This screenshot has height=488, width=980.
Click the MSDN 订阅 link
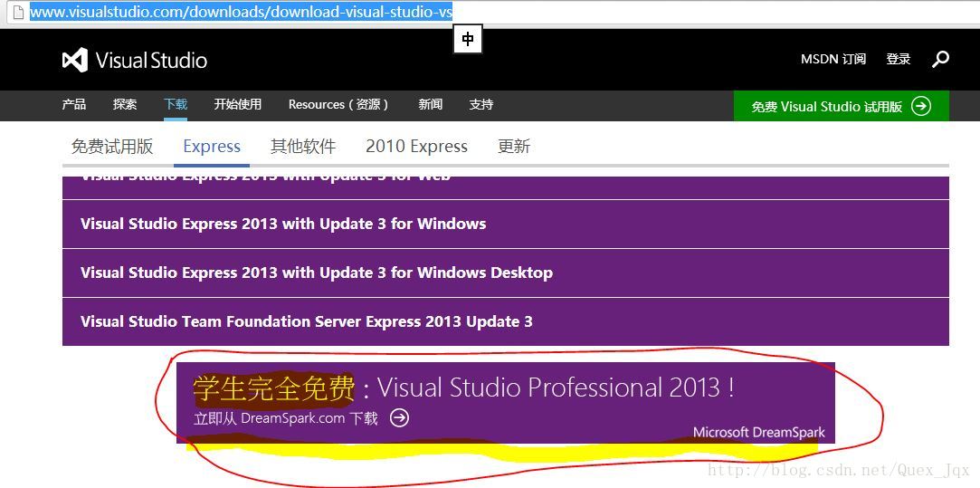(833, 60)
